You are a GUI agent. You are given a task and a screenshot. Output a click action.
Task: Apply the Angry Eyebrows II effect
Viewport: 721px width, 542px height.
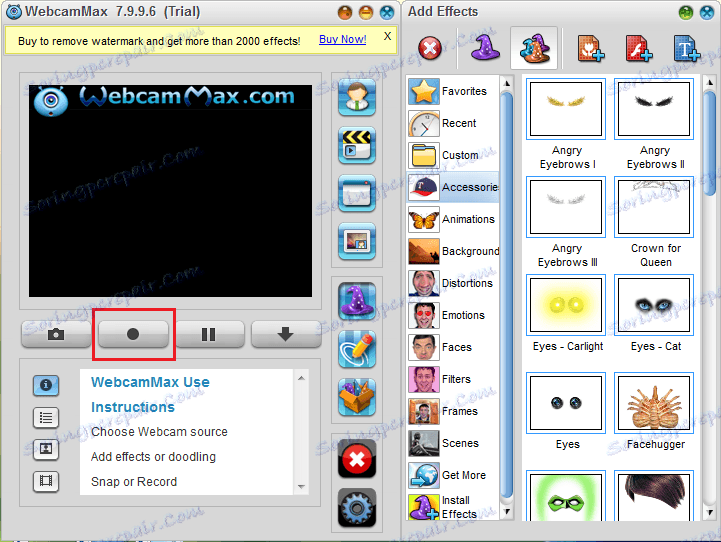point(654,109)
